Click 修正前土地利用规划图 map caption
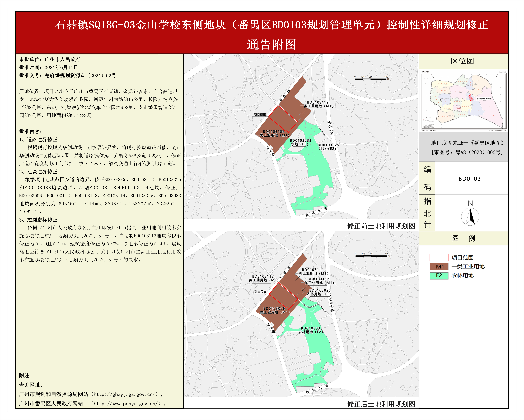Viewport: 524px width, 420px height. (381, 226)
